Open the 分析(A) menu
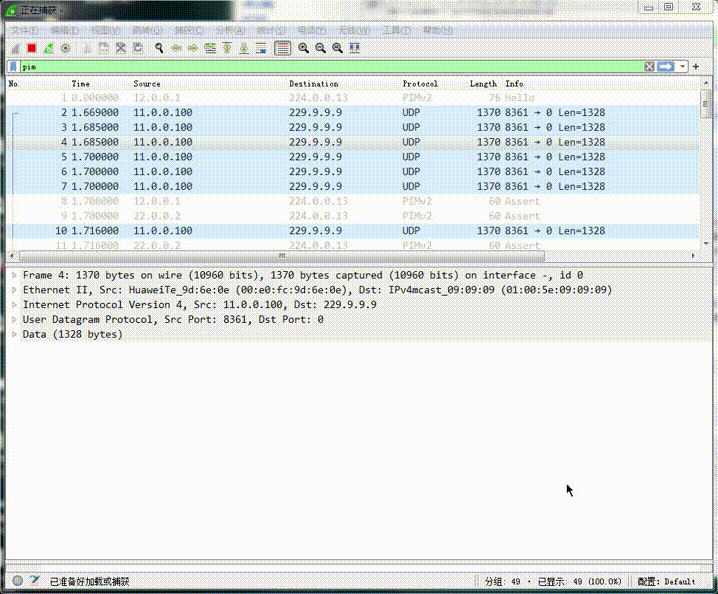Screen dimensions: 718x594 tap(230, 30)
